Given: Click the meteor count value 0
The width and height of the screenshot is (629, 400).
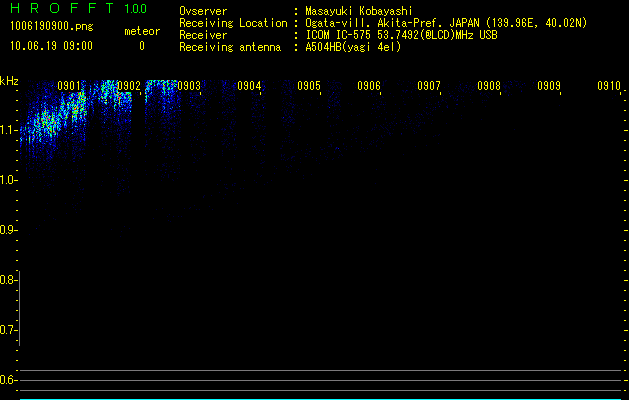Looking at the screenshot, I should tap(142, 46).
